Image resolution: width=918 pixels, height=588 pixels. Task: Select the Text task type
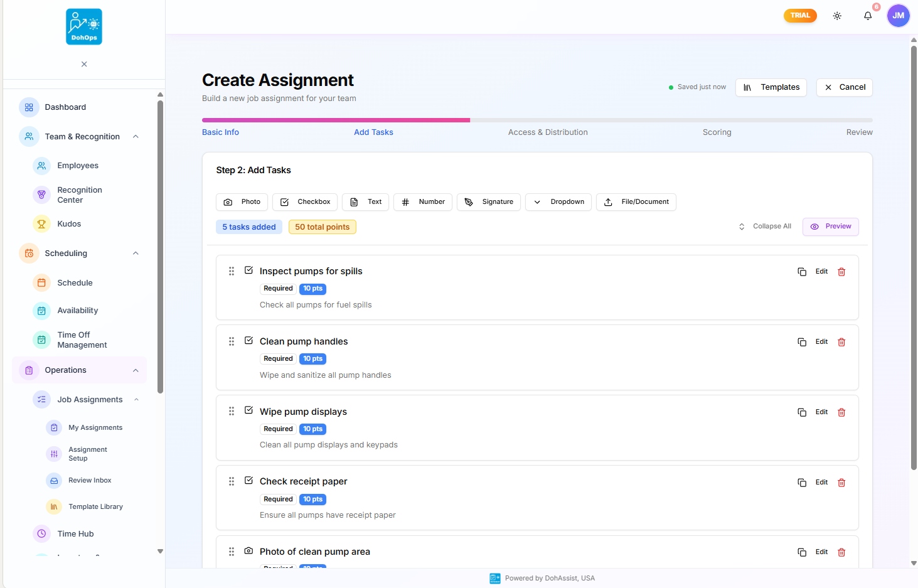(x=365, y=201)
